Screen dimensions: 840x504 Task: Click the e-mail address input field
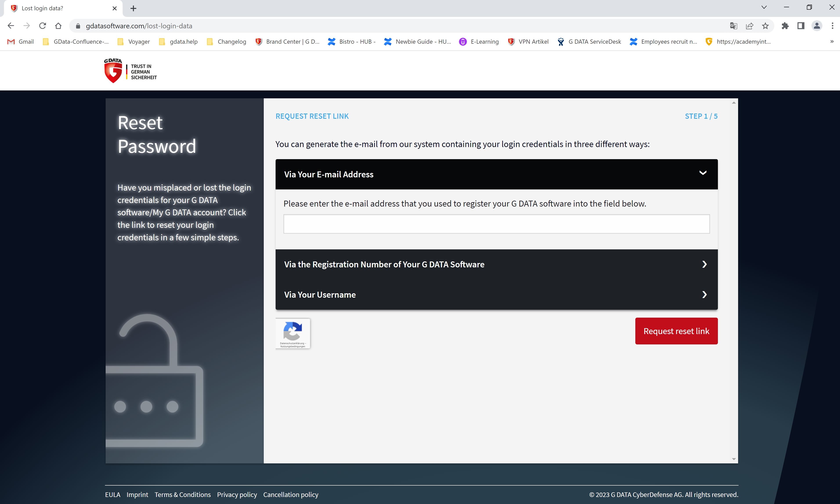pos(496,224)
